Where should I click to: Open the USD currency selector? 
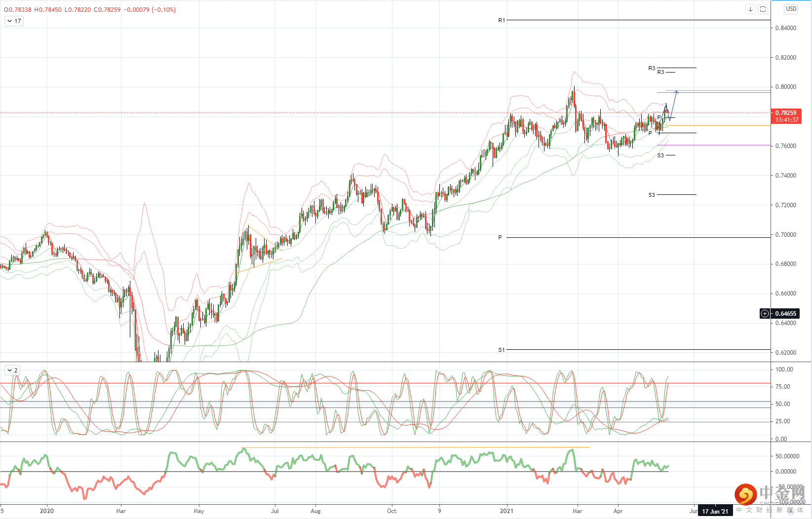(x=791, y=9)
